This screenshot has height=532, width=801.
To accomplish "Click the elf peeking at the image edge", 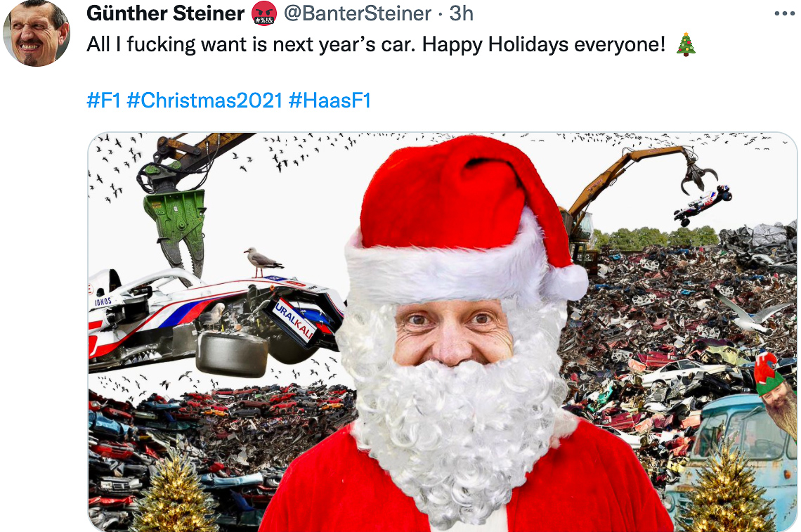I will point(776,394).
